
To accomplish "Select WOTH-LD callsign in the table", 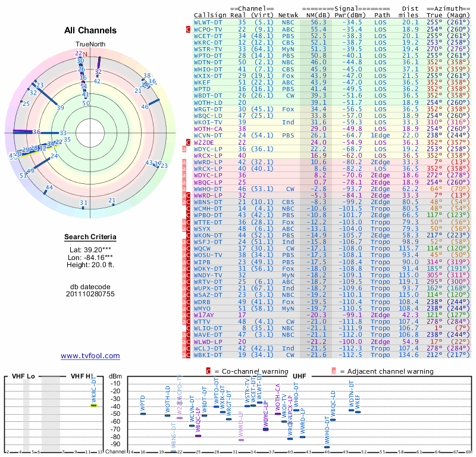I will click(x=208, y=102).
